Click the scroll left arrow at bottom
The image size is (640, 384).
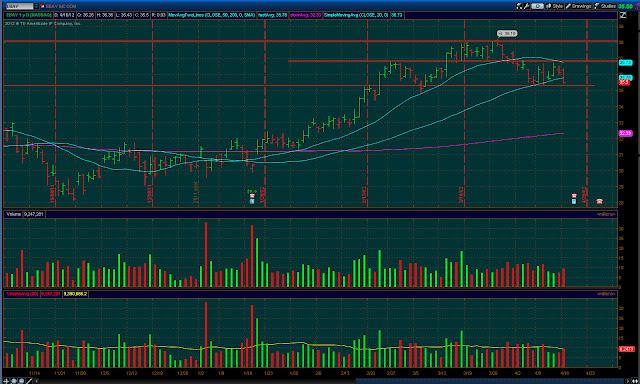click(x=37, y=381)
